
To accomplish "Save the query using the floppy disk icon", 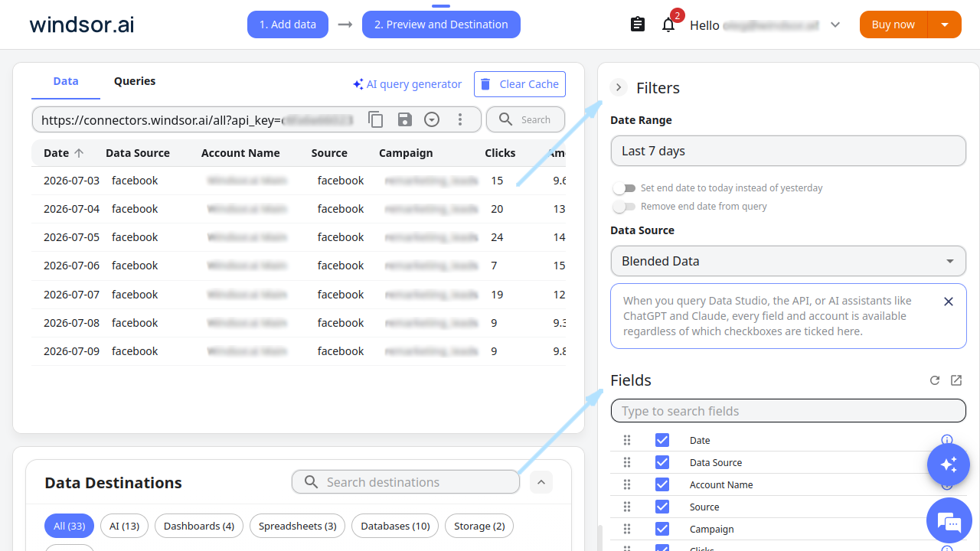I will coord(404,119).
